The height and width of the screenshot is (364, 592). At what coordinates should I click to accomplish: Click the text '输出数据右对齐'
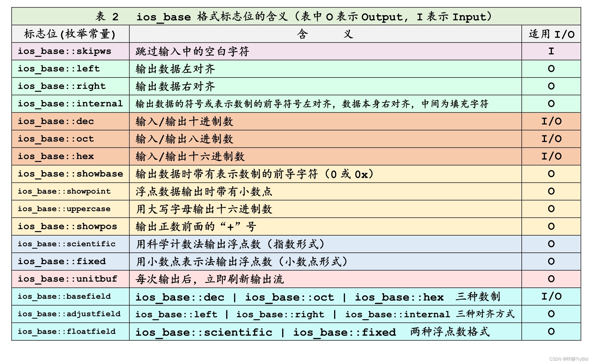175,86
